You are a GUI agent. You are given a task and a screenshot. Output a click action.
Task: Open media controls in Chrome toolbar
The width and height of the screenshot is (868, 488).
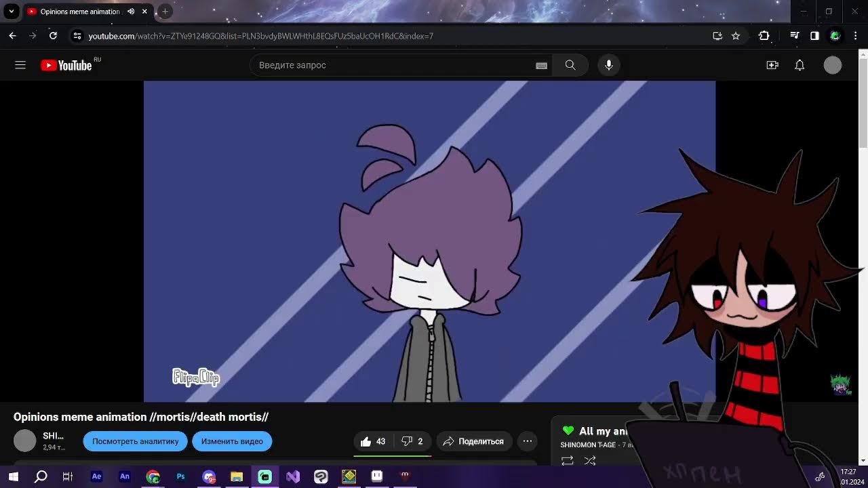point(795,36)
